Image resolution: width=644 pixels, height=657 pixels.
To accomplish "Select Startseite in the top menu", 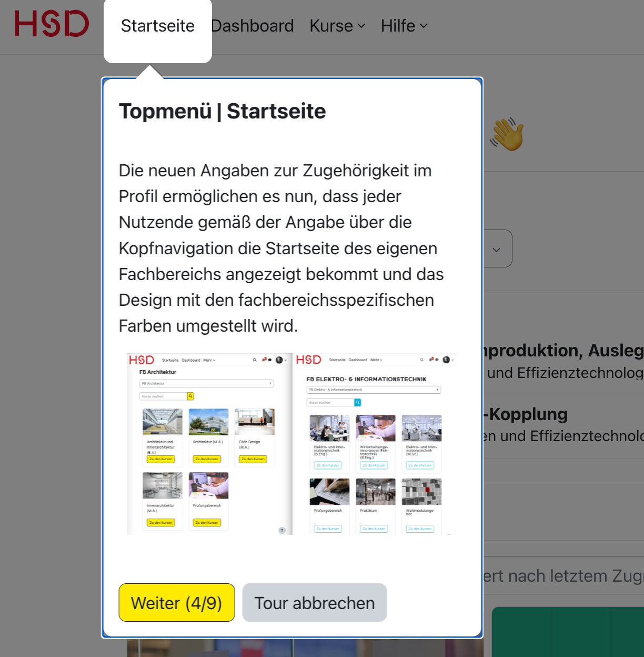I will [x=157, y=26].
